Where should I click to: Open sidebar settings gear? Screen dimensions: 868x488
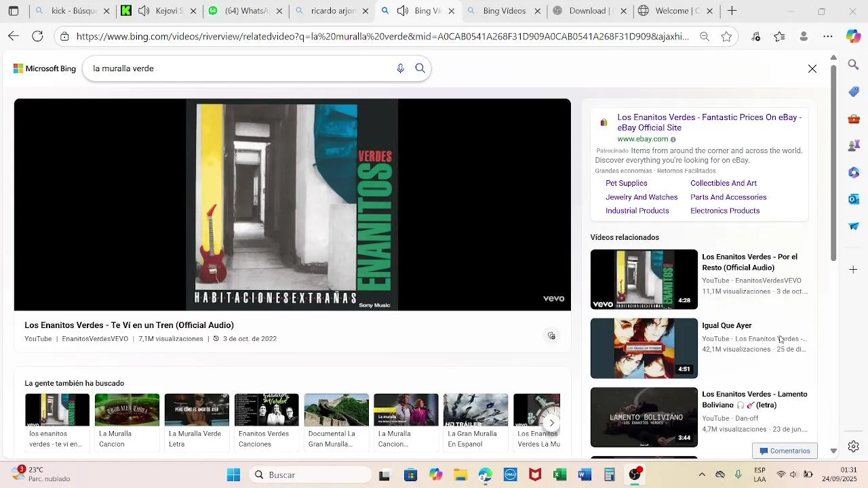pyautogui.click(x=853, y=447)
